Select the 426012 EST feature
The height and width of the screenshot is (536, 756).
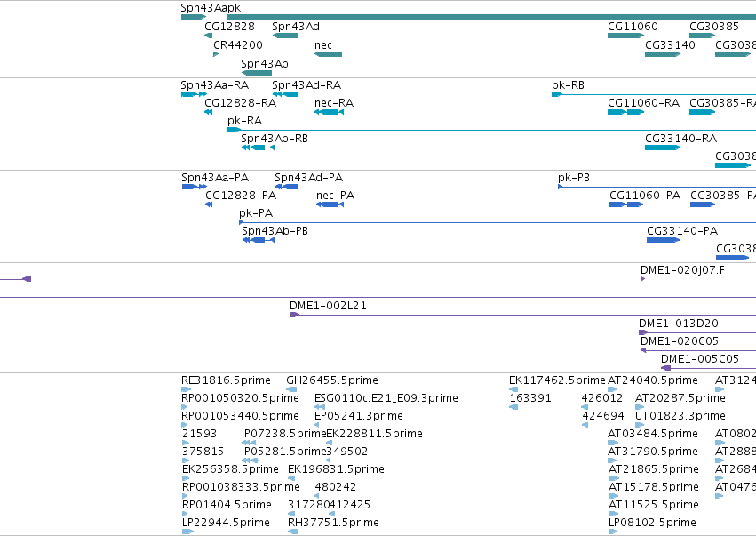tap(585, 407)
